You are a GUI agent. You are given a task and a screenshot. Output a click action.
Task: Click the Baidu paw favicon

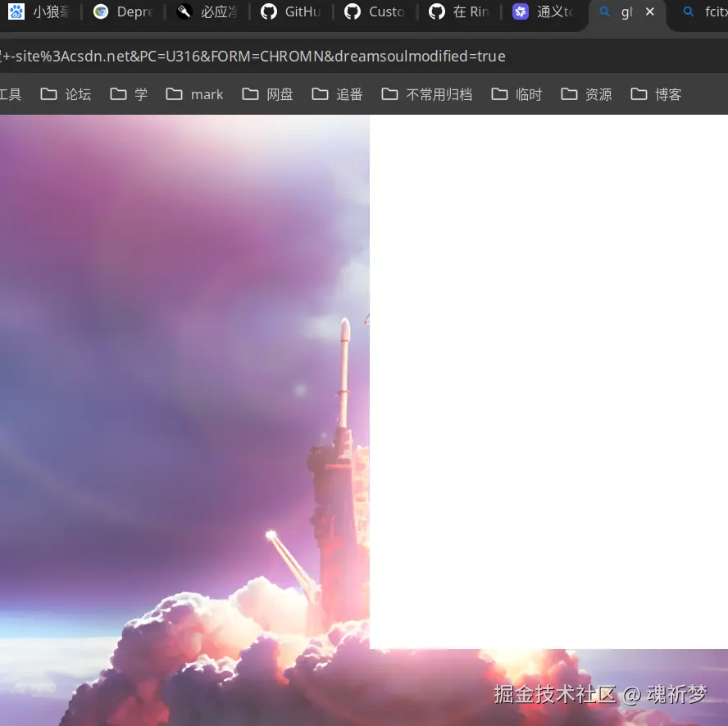coord(16,11)
